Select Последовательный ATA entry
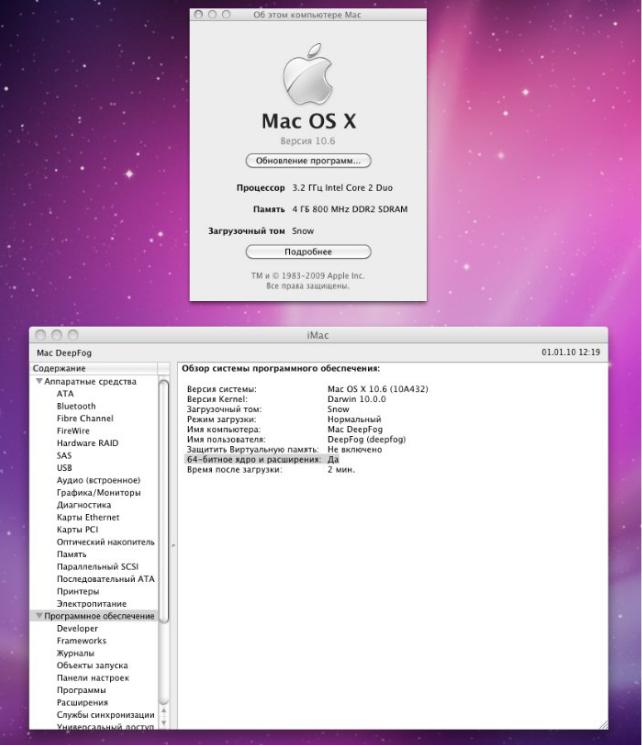The width and height of the screenshot is (642, 745). (105, 579)
